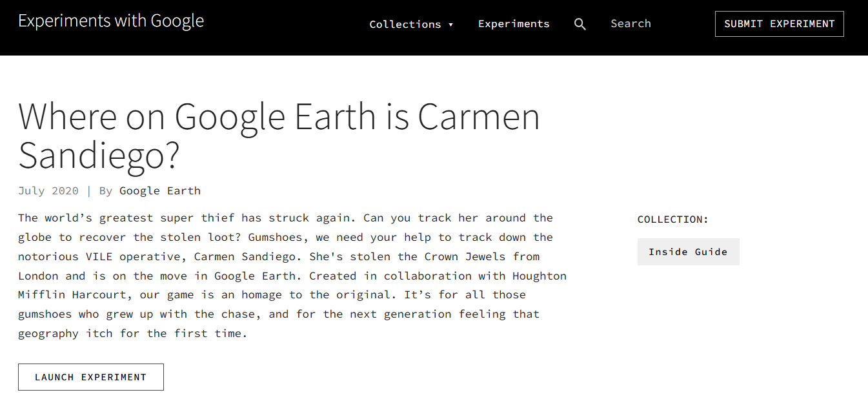Open the Google Earth author link
This screenshot has height=410, width=868.
click(x=160, y=191)
